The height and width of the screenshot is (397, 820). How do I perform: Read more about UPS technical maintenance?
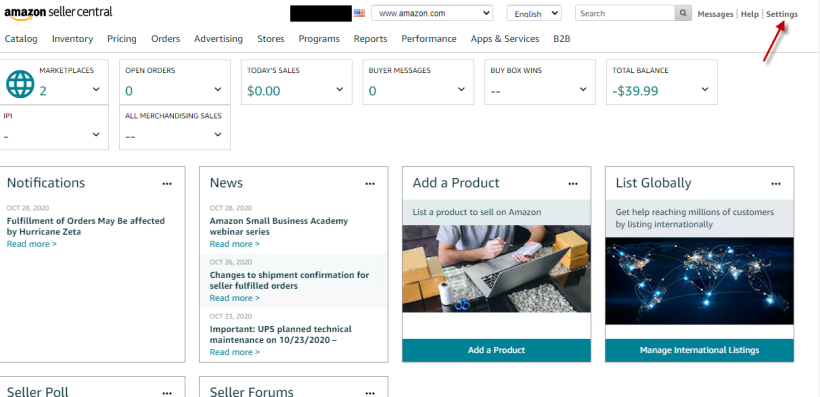coord(234,352)
